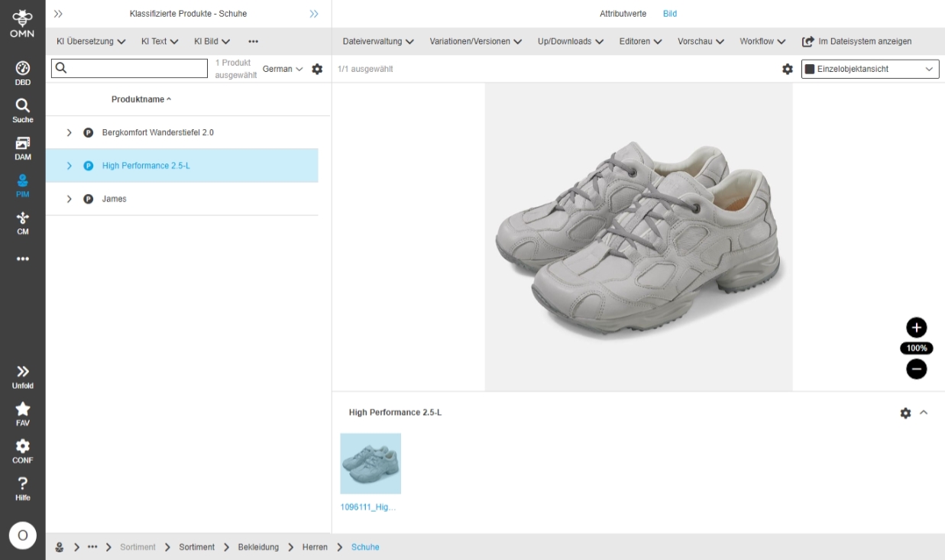Go to Herren breadcrumb
Screen dimensions: 945x560
(314, 547)
